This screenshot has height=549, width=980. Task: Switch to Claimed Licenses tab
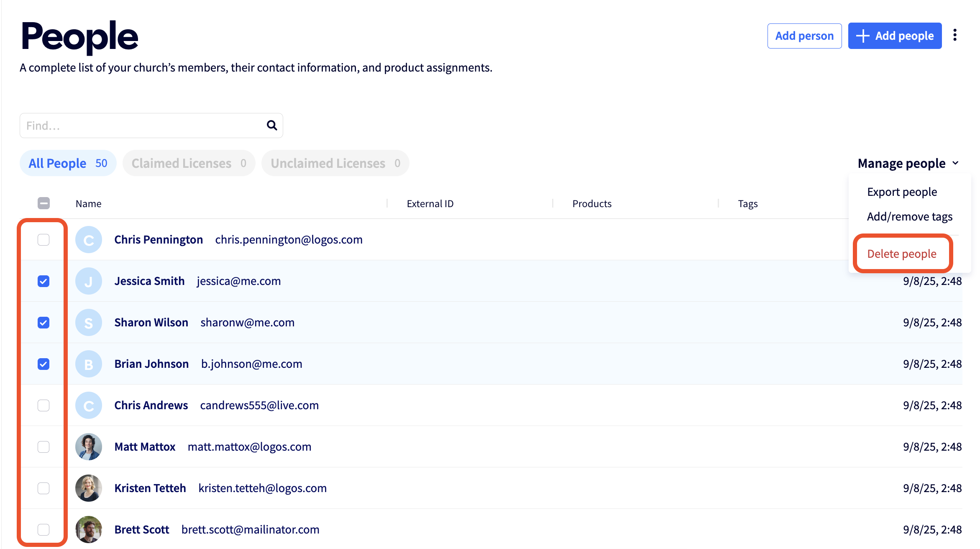pyautogui.click(x=189, y=163)
